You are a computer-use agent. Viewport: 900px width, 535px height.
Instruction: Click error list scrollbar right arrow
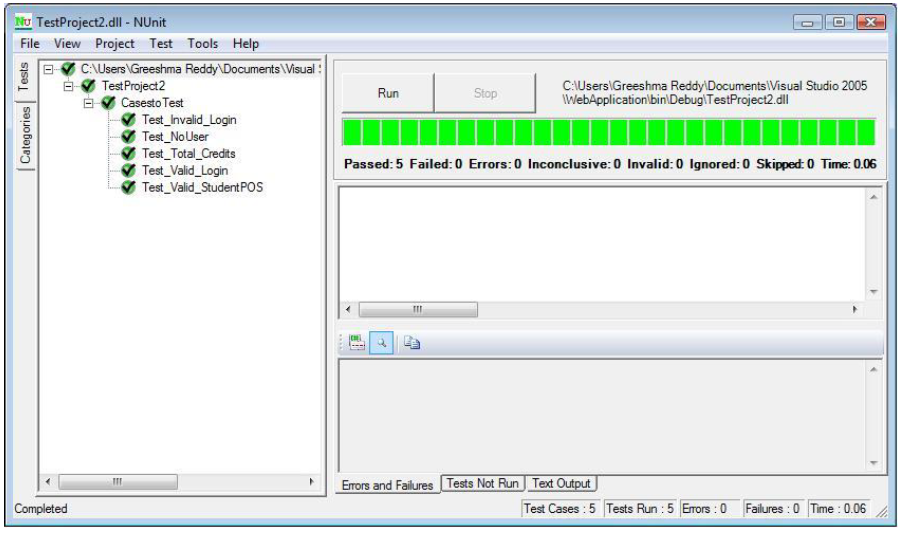click(855, 309)
